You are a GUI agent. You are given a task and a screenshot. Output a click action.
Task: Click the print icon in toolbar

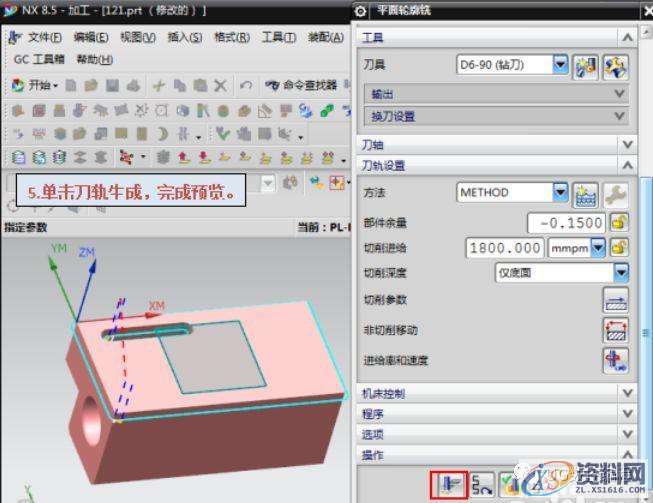(x=133, y=86)
